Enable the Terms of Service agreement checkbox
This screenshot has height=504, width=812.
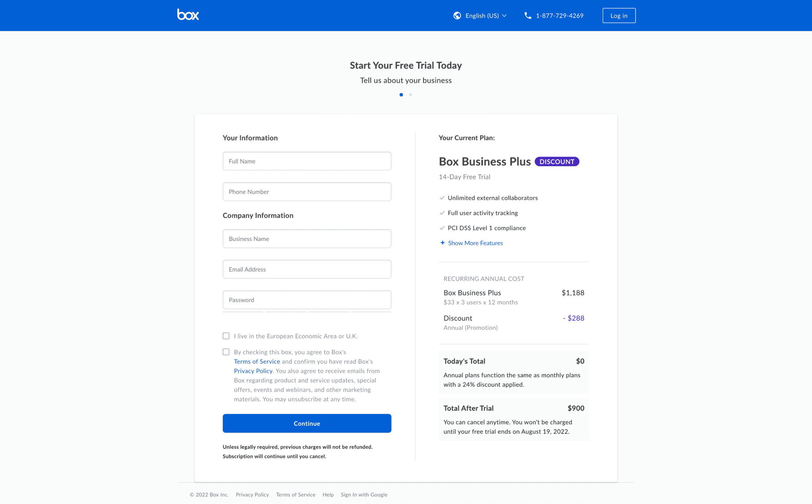226,351
